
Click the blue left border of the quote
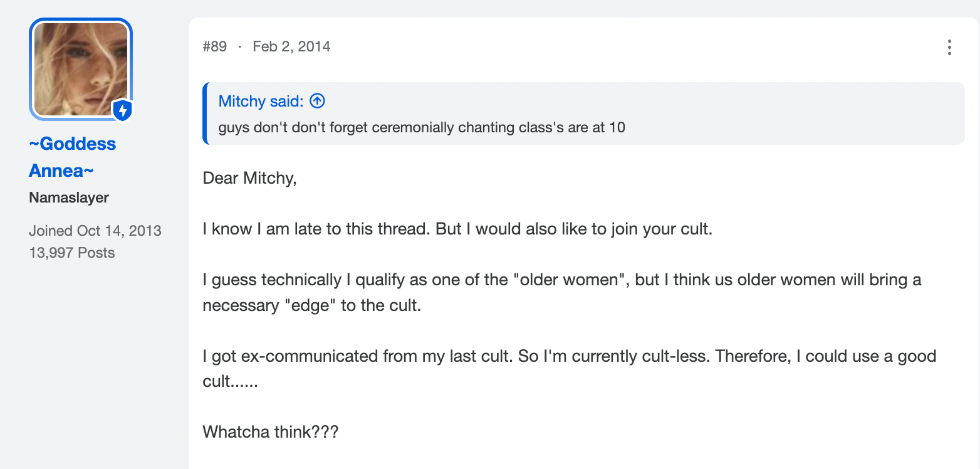(204, 113)
